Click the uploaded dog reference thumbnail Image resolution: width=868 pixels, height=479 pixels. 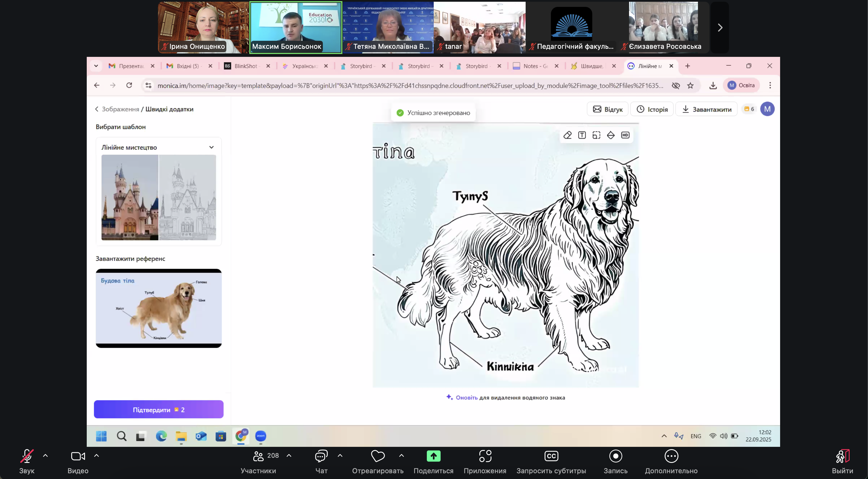(x=158, y=308)
